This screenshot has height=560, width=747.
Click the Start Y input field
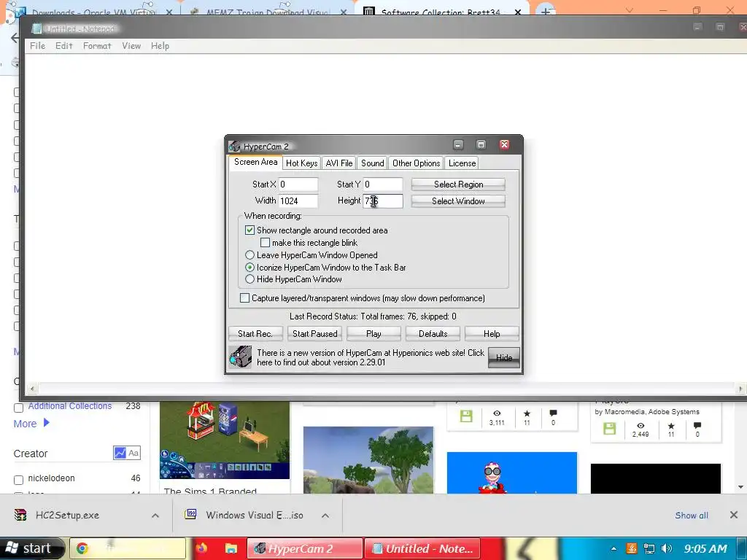[382, 184]
